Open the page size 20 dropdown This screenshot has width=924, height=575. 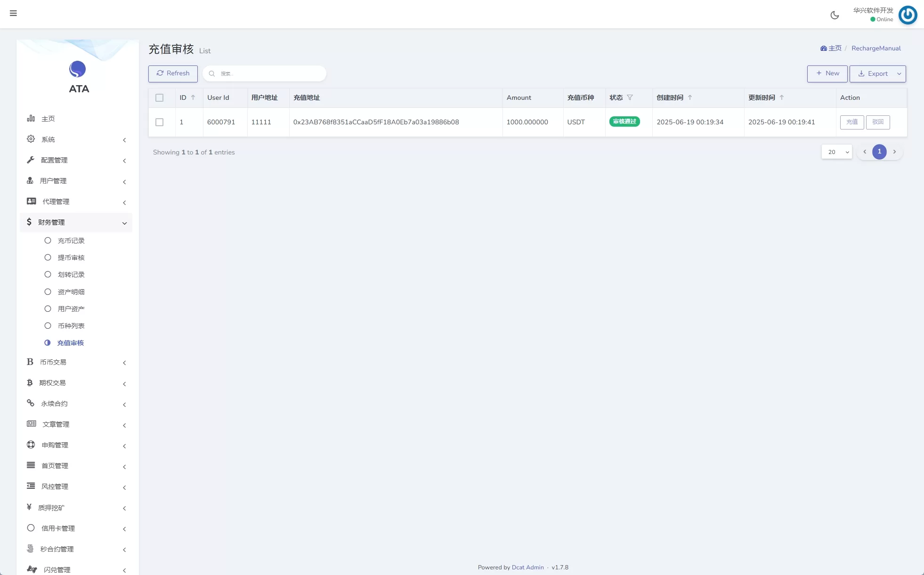(x=837, y=152)
